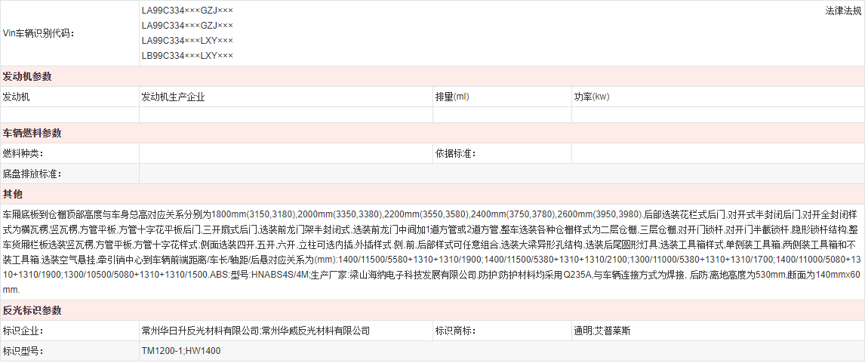
Task: Click the 车辆燃料参数 section header
Action: coord(32,134)
